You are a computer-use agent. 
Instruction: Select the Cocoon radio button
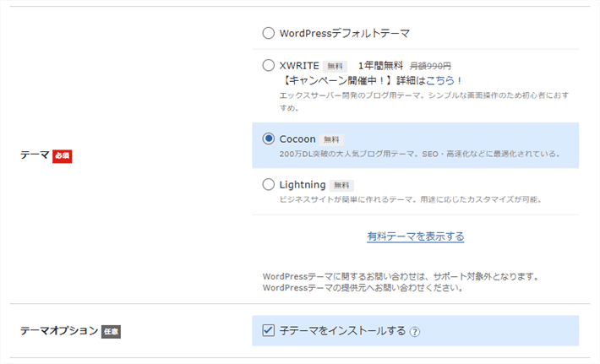(x=269, y=139)
